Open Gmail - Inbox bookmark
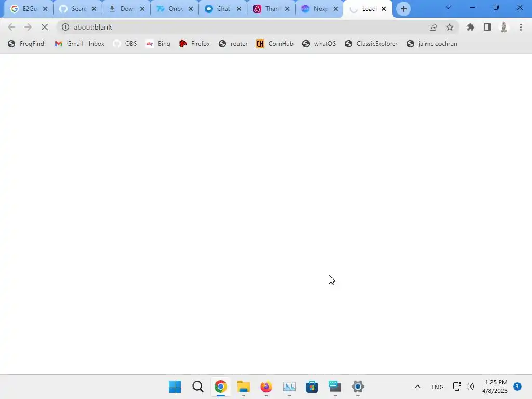Screen dimensions: 532x399 click(x=79, y=44)
